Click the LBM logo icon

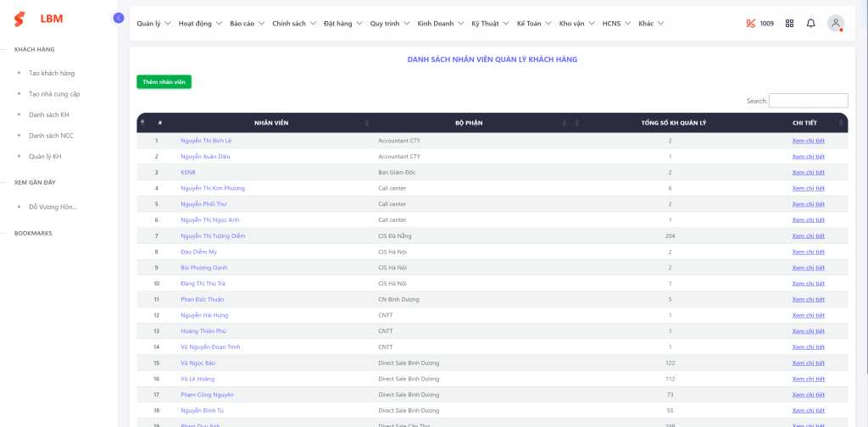point(19,19)
